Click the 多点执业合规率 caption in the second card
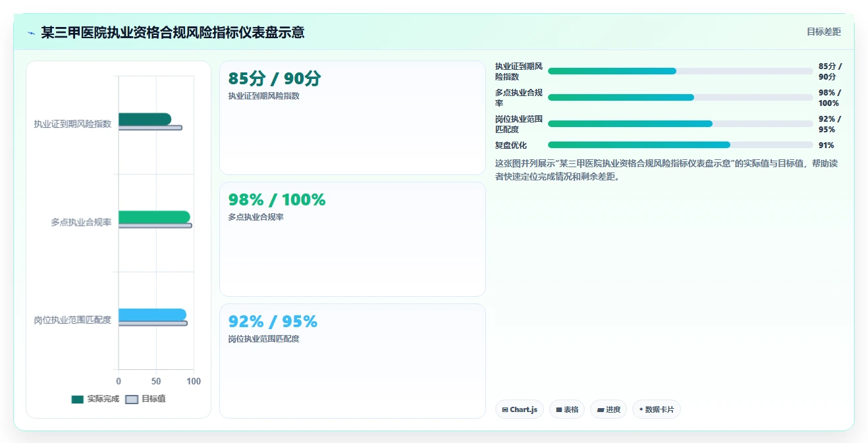 point(256,217)
